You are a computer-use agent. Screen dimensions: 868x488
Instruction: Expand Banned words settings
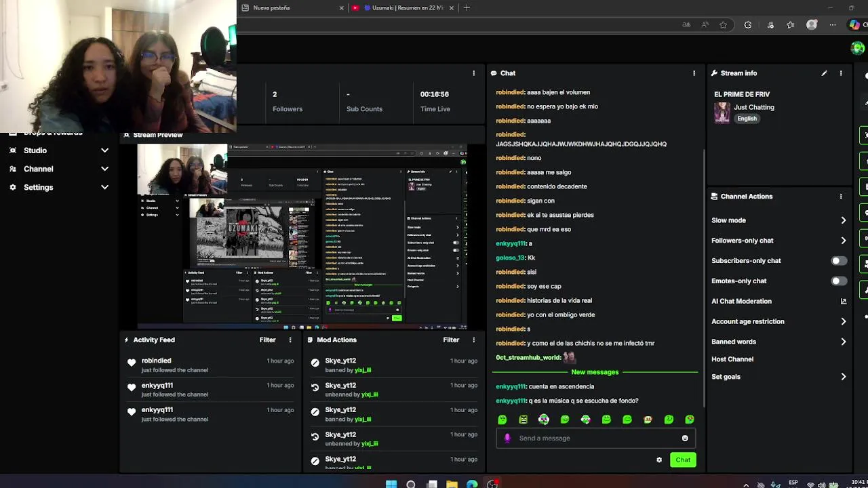(844, 342)
